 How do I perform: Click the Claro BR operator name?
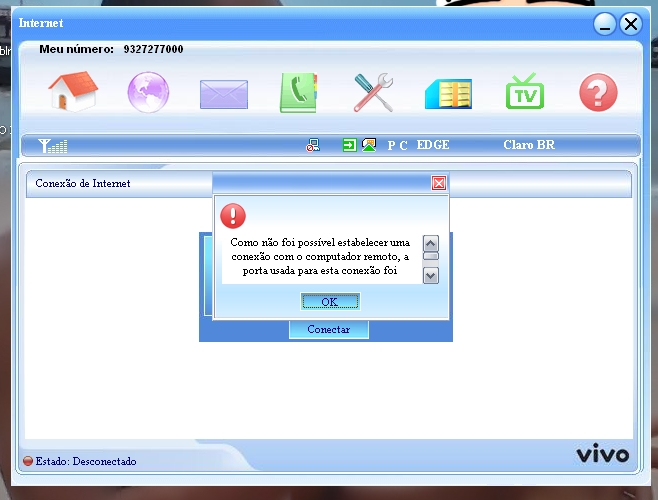tap(529, 145)
